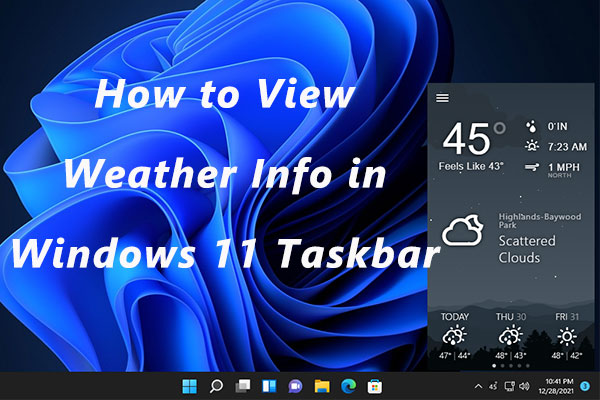
Task: Open the Widgets panel from taskbar
Action: coord(269,386)
